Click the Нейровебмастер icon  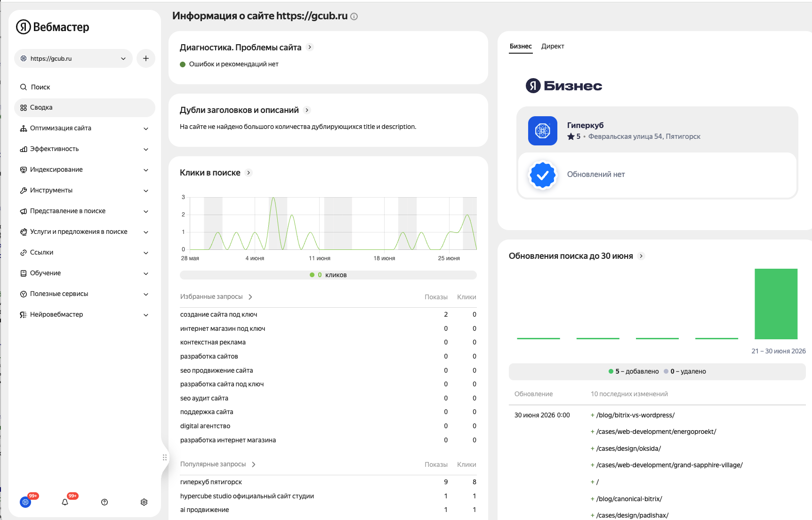(x=24, y=315)
